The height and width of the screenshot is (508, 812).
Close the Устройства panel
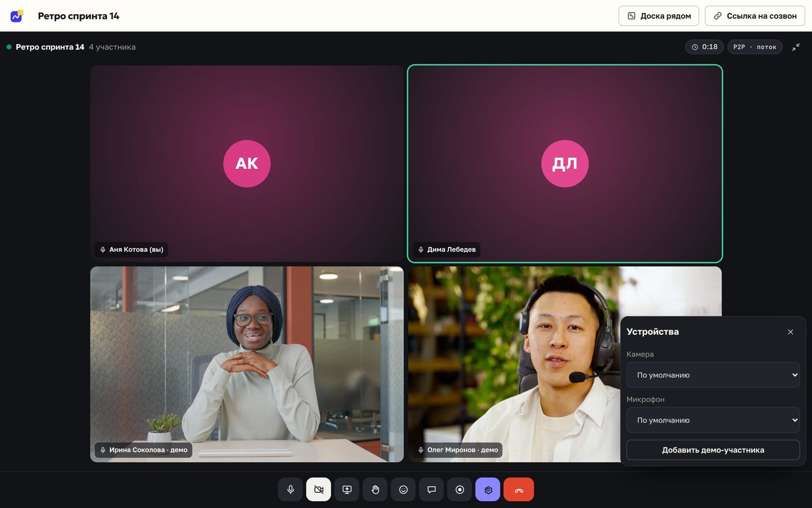click(791, 332)
